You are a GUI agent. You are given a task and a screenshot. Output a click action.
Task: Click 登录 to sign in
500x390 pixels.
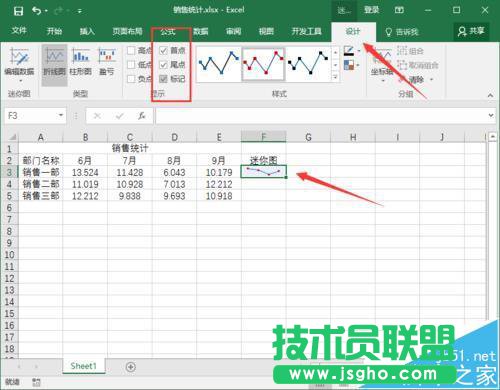[371, 10]
